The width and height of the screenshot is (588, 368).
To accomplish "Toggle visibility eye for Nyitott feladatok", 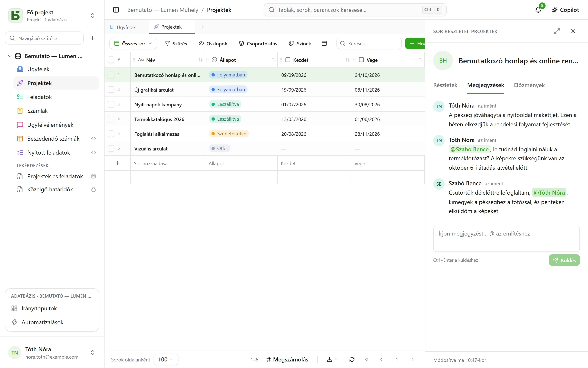I will point(93,152).
